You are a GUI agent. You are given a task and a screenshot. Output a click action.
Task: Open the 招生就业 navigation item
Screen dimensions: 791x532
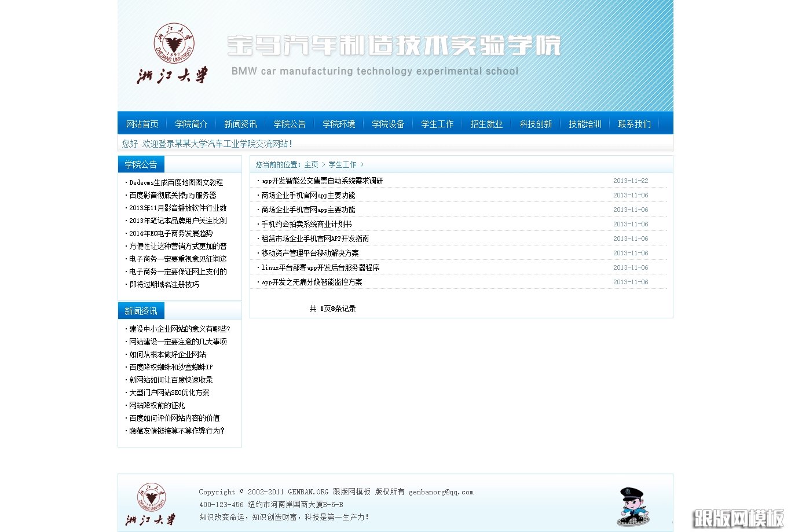[486, 123]
